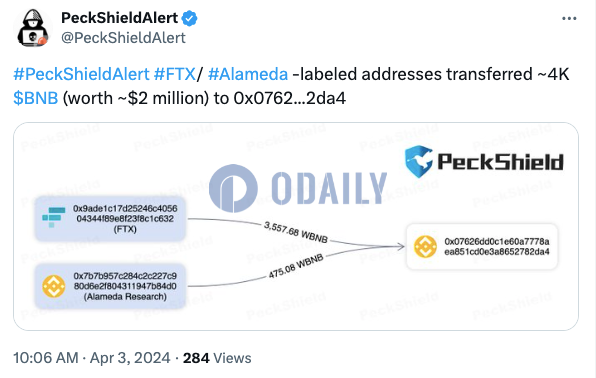Open the @PeckShieldAlert handle

(x=123, y=38)
